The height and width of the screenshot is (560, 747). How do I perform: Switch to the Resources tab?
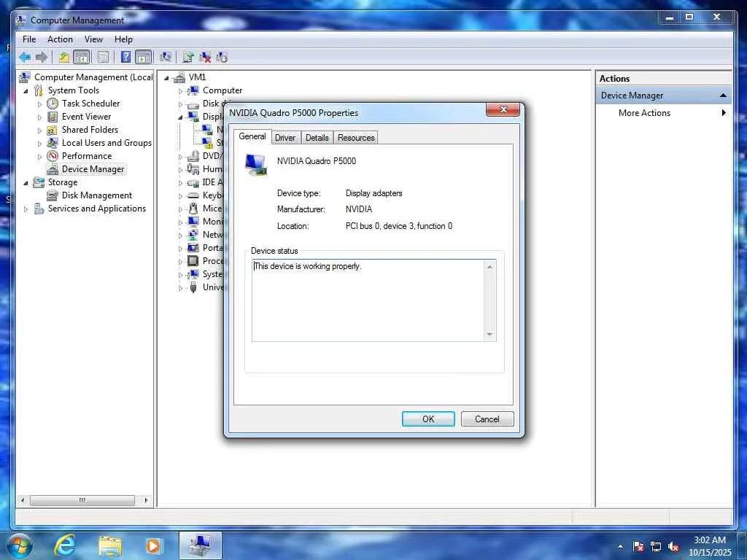click(x=356, y=138)
